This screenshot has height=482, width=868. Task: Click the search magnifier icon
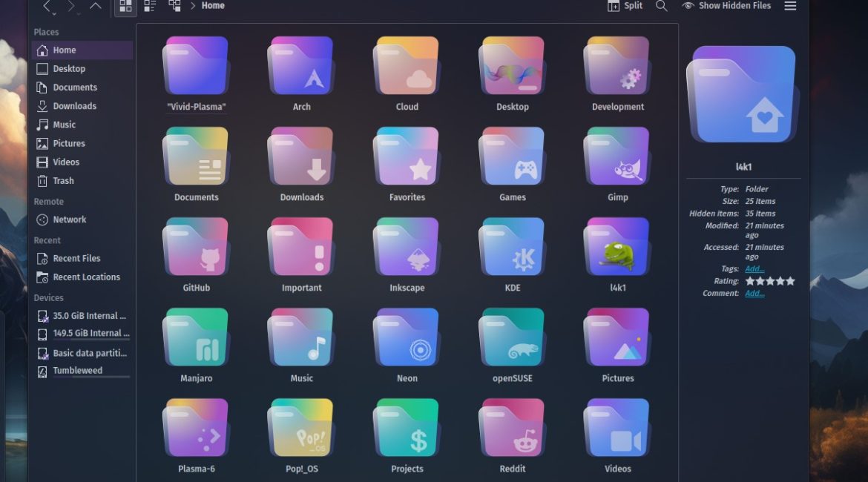(x=662, y=6)
